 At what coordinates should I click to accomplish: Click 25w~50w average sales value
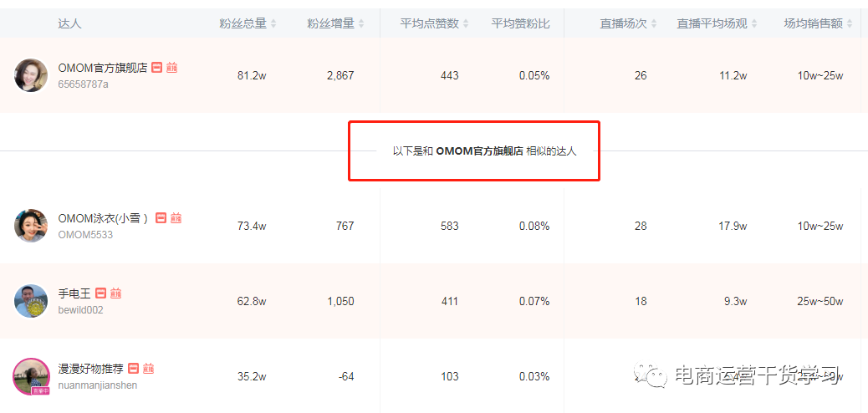tap(819, 302)
